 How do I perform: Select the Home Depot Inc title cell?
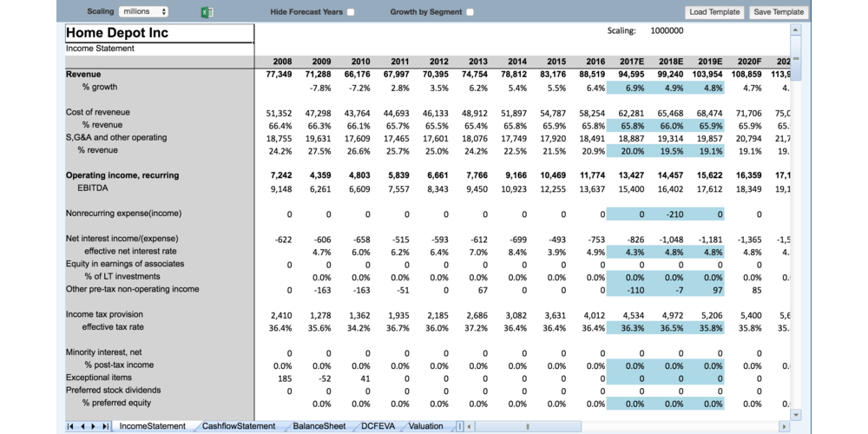160,33
